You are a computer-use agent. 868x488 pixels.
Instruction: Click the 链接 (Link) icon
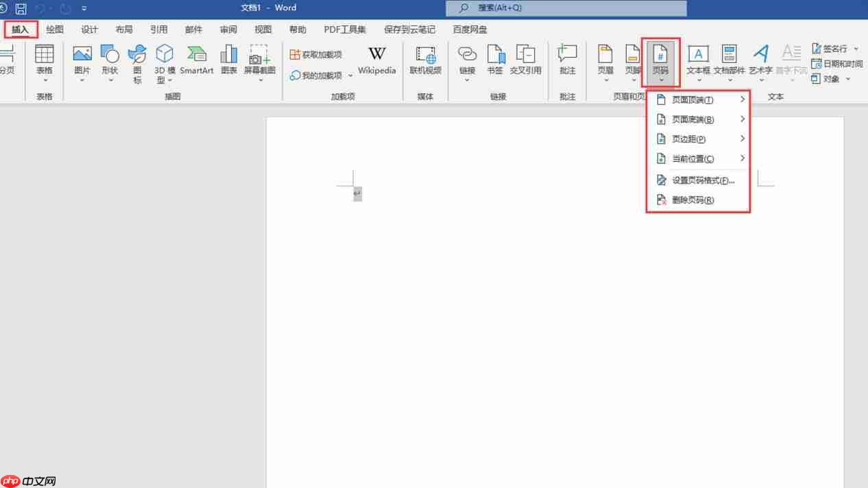pos(467,54)
